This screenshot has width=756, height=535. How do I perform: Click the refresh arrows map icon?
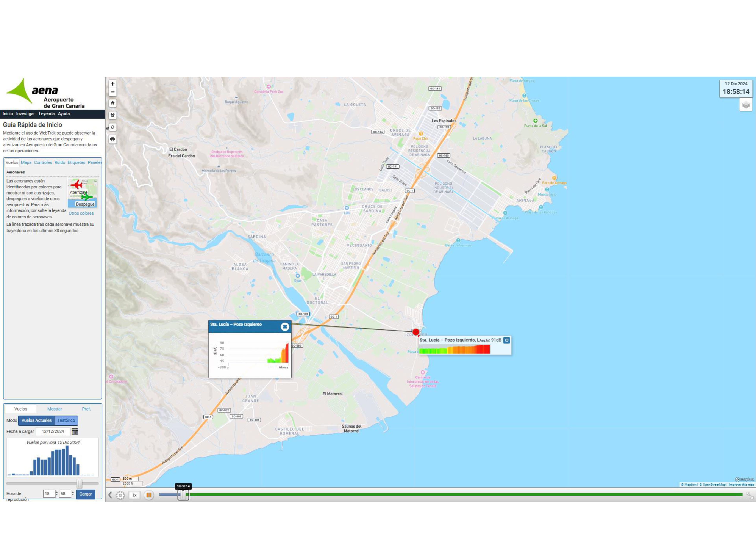point(113,127)
